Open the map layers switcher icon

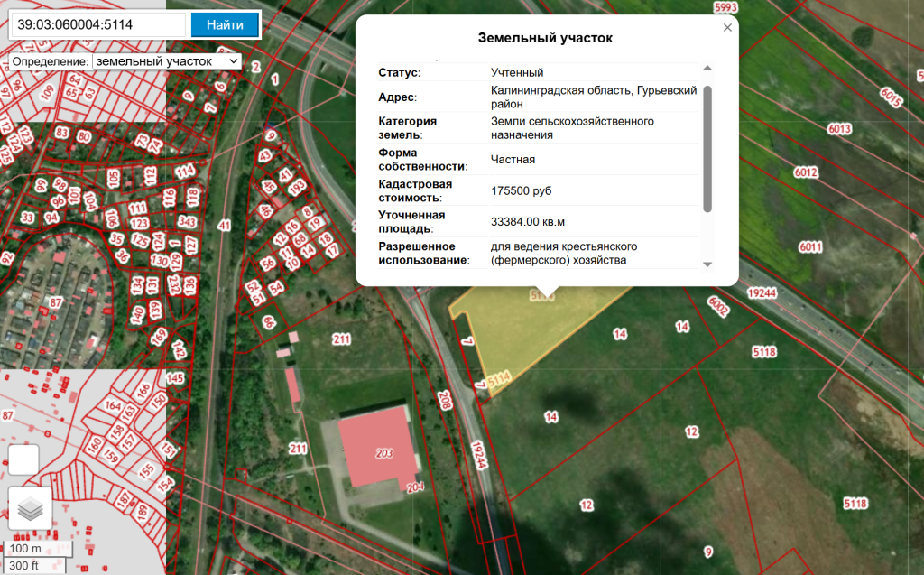point(30,509)
